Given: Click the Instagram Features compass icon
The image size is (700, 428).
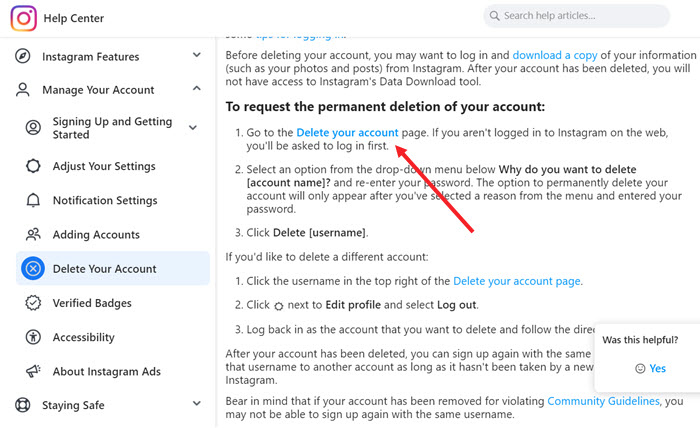Looking at the screenshot, I should 23,57.
